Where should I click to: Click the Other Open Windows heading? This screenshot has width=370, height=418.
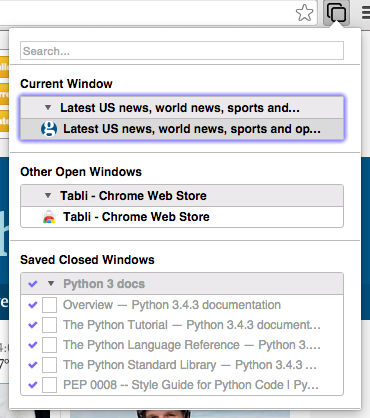pos(81,172)
